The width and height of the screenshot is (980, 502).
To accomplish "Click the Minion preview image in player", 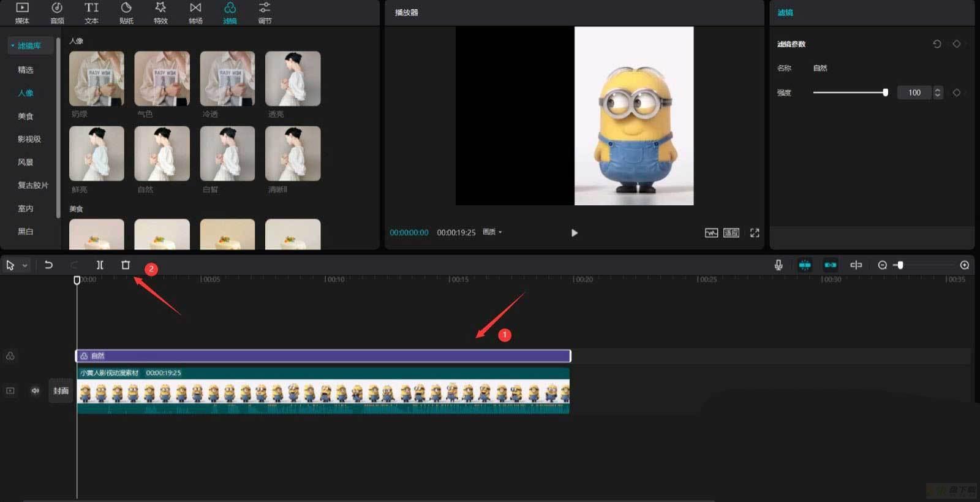I will point(634,116).
